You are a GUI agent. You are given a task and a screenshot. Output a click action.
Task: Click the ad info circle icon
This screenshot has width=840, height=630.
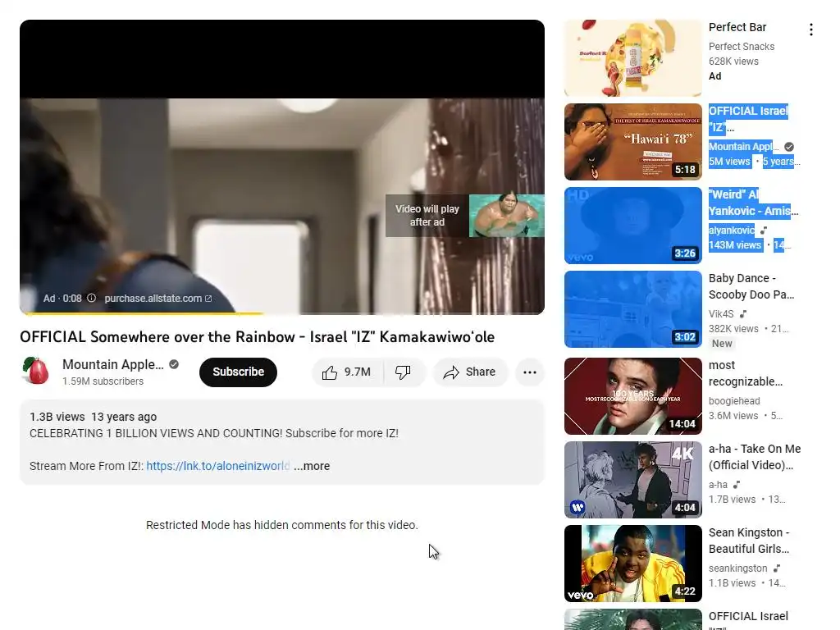(92, 298)
